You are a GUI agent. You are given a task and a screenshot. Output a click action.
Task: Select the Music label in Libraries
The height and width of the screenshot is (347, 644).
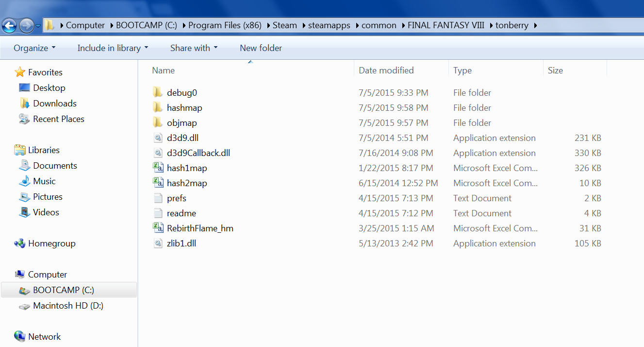click(44, 181)
